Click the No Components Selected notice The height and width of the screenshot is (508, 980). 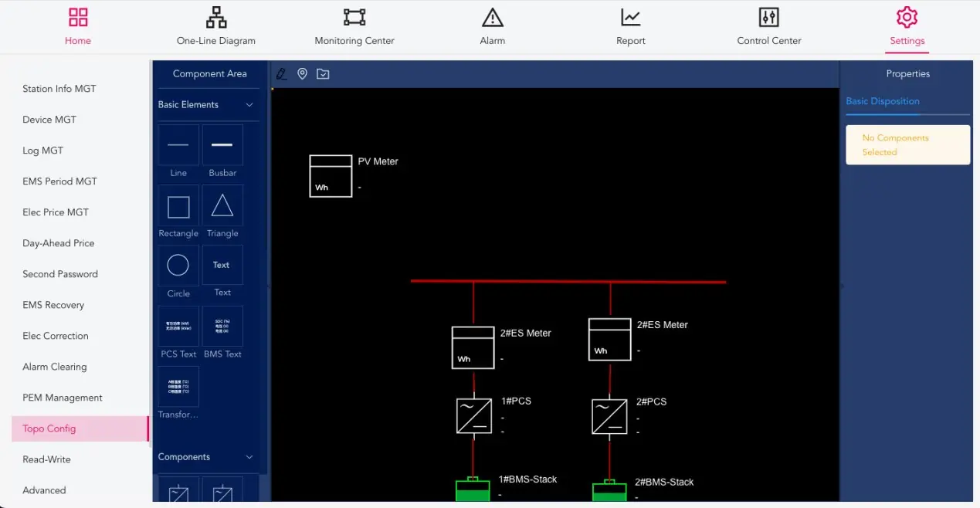tap(908, 145)
